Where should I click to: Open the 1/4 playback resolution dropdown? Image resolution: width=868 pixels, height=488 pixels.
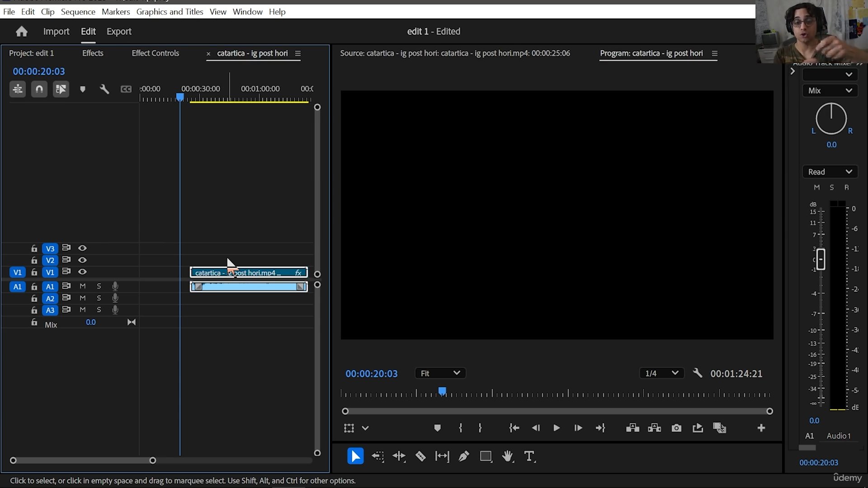(661, 373)
